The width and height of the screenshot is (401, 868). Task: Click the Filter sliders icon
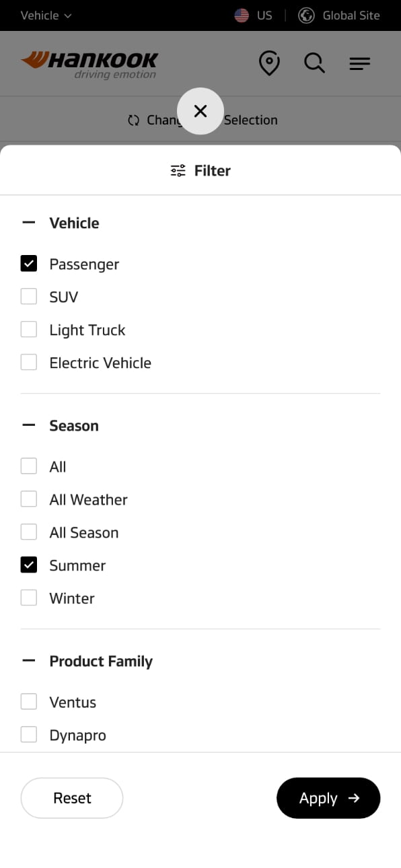(178, 171)
